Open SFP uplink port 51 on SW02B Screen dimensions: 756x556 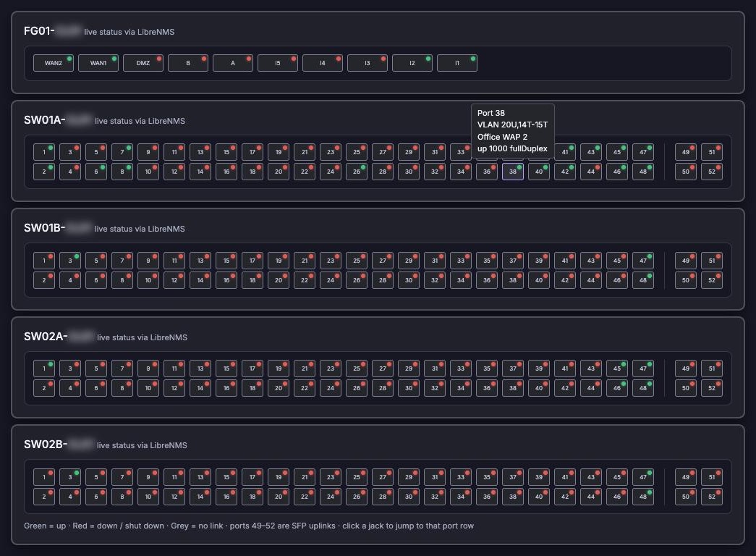(712, 477)
